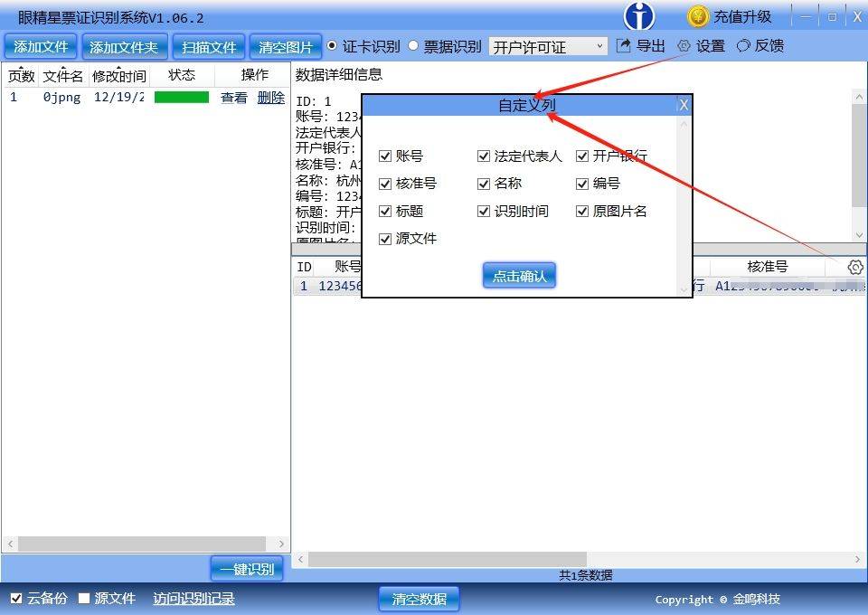Uncheck the 账号 column checkbox

(385, 156)
